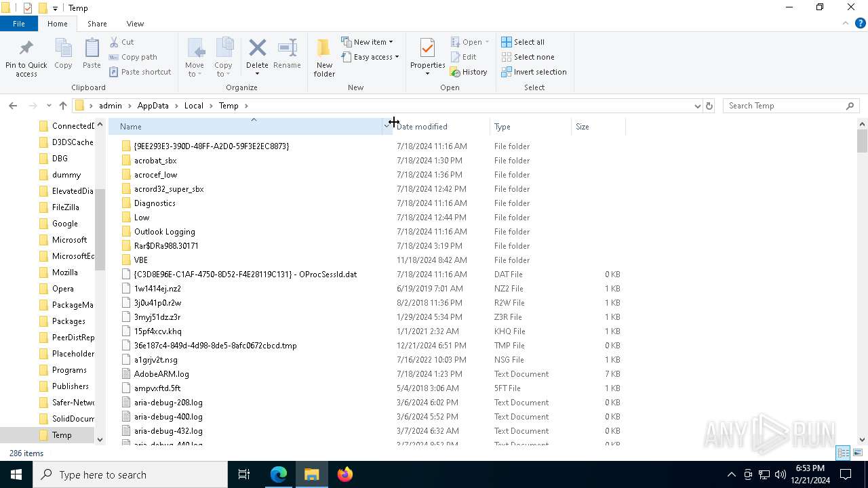Open Easy access dropdown
Screen dimensions: 868x488
tap(370, 57)
